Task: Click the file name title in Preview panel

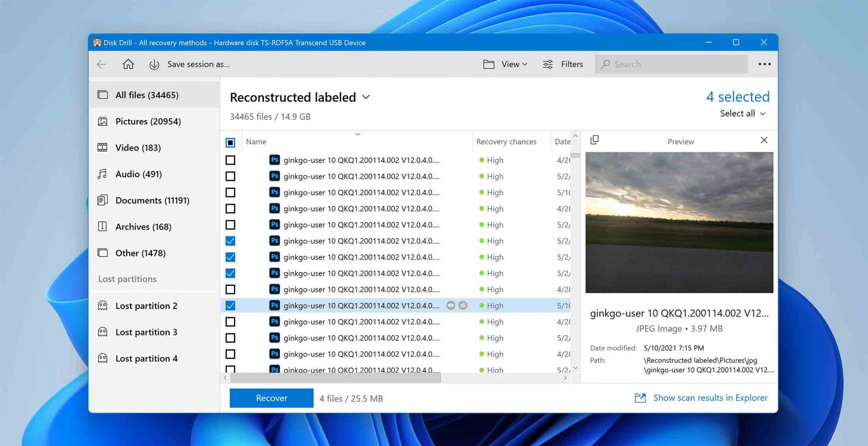Action: click(679, 313)
